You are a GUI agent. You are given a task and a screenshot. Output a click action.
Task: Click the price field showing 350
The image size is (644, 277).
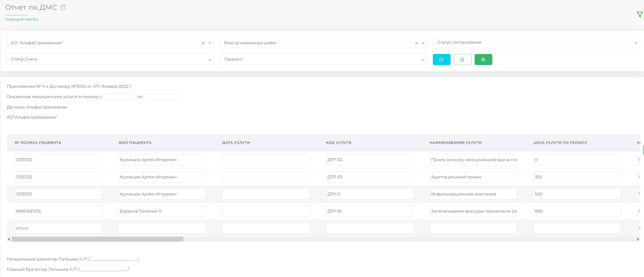pos(577,177)
